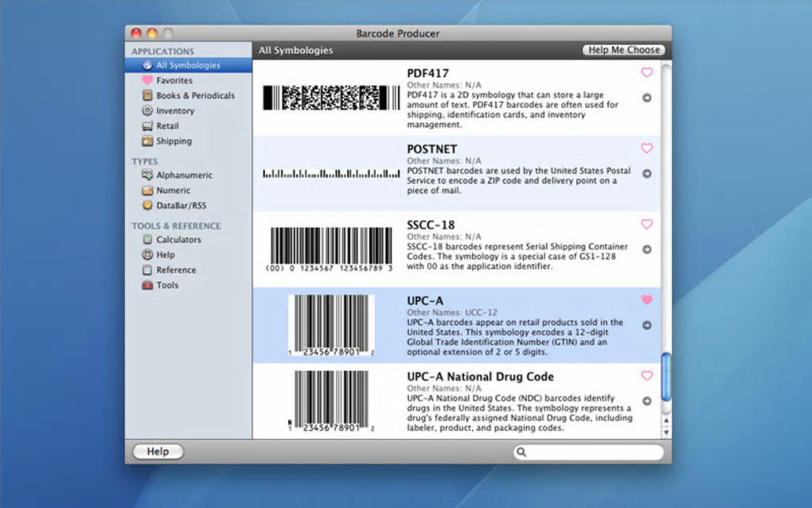Open the Tools toolbox icon

(x=147, y=285)
